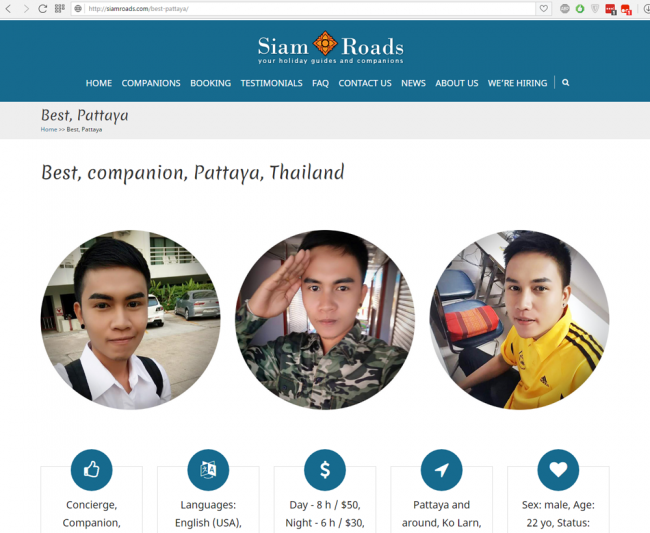This screenshot has width=650, height=533.
Task: Click the green extension icon in toolbar
Action: [x=580, y=8]
